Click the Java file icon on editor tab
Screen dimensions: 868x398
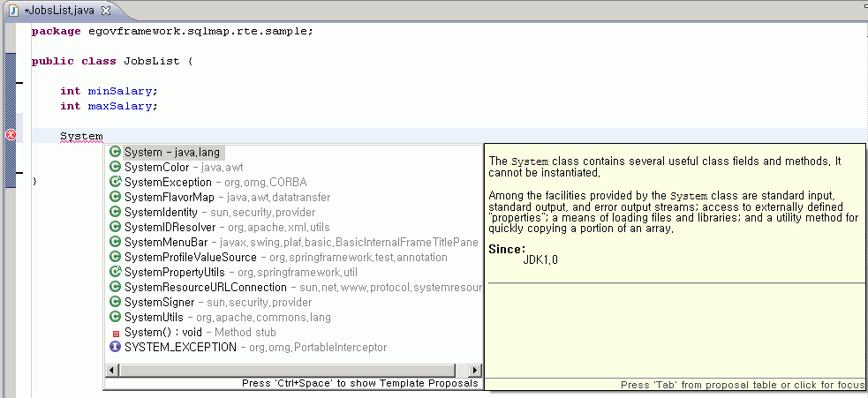[x=13, y=10]
